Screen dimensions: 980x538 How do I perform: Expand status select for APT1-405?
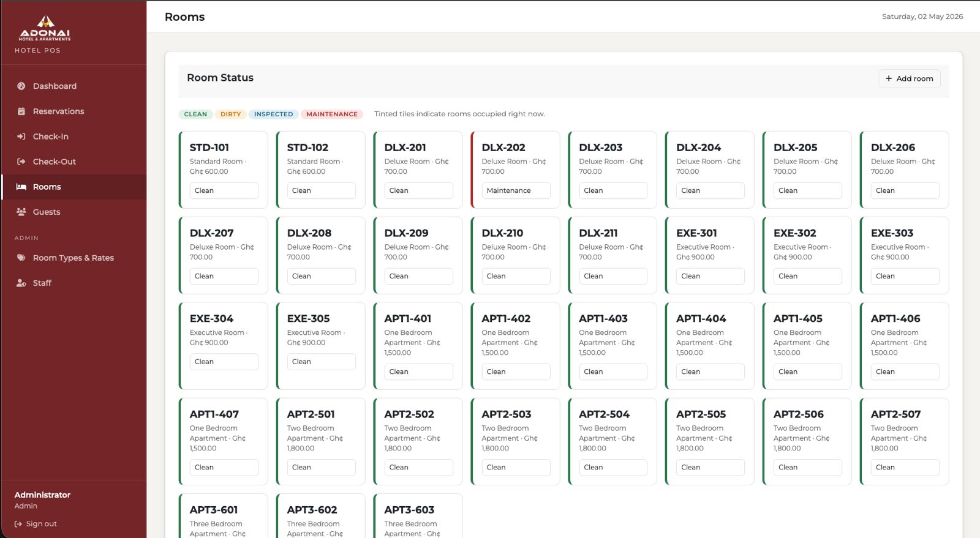(x=808, y=372)
